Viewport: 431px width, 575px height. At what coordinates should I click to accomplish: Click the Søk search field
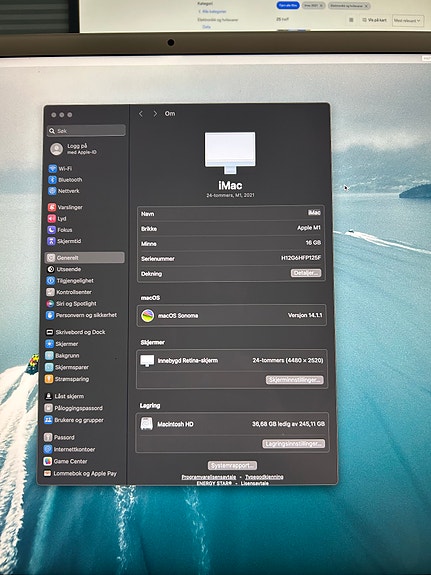(x=87, y=131)
